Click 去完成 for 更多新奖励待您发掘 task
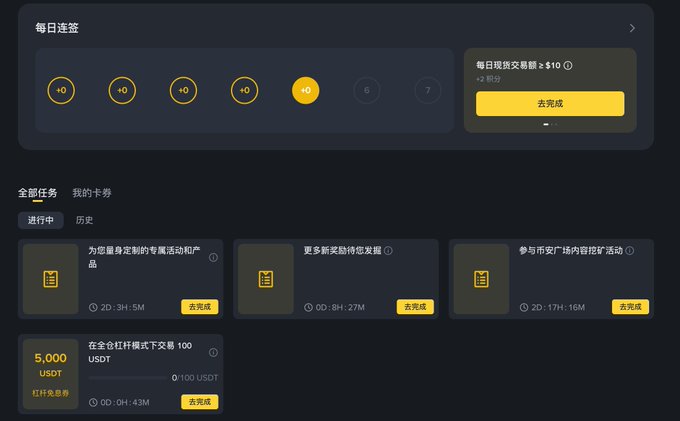 pos(415,307)
